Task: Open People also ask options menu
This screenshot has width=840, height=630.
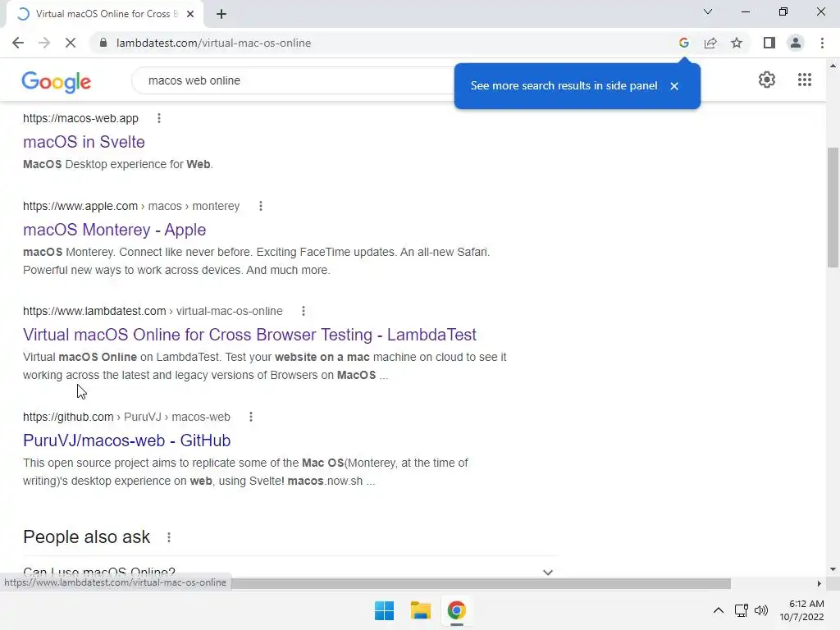Action: click(x=169, y=537)
